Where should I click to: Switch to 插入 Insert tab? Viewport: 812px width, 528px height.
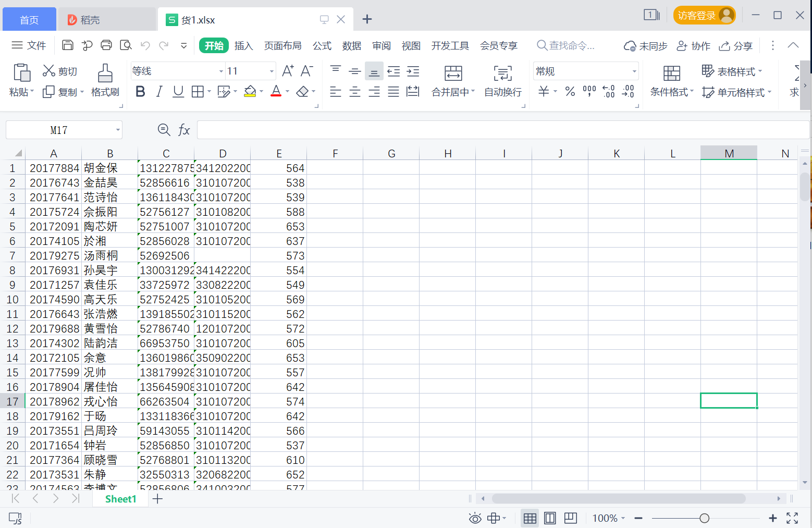point(243,46)
